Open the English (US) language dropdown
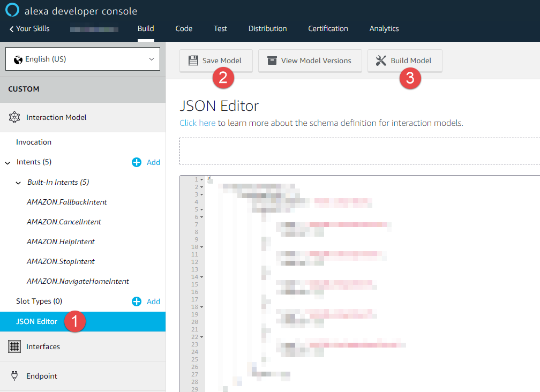The height and width of the screenshot is (392, 540). coord(82,59)
